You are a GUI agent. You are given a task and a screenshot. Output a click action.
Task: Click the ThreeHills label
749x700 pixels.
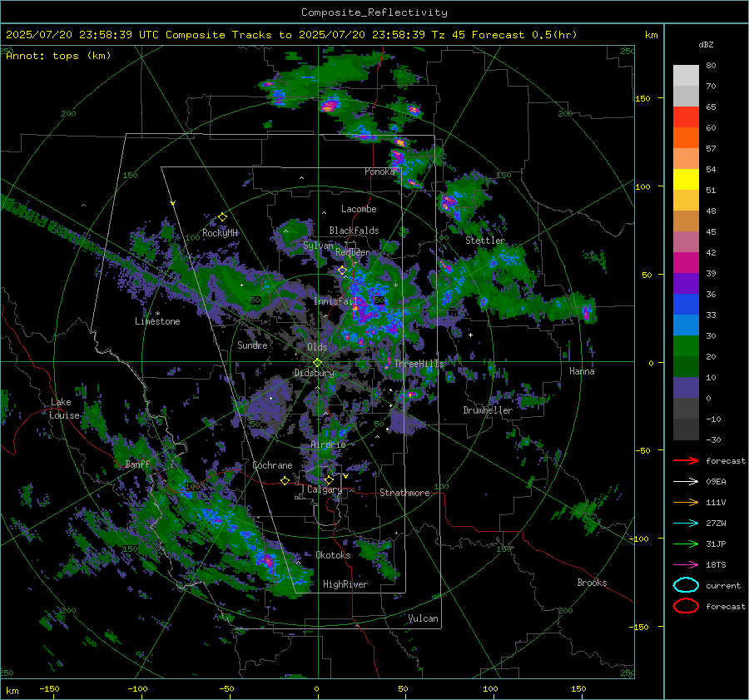[419, 364]
